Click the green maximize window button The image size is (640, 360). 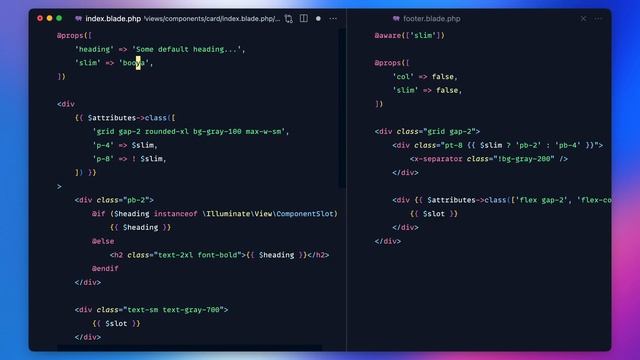coord(59,18)
